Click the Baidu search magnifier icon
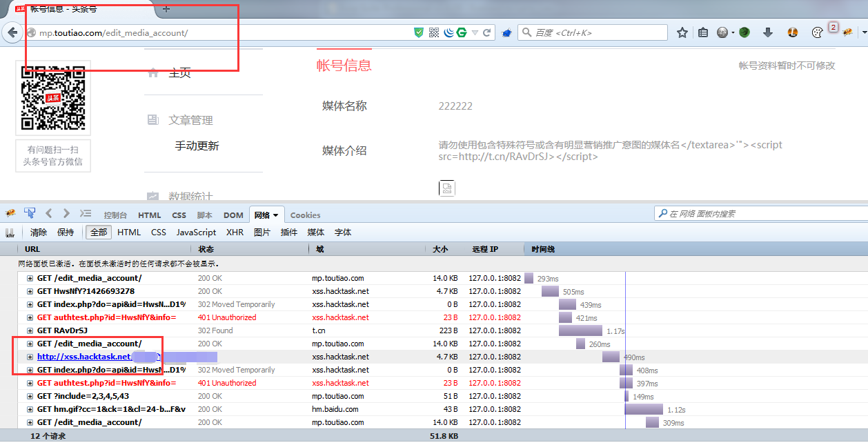Viewport: 868px width, 445px height. pyautogui.click(x=526, y=32)
